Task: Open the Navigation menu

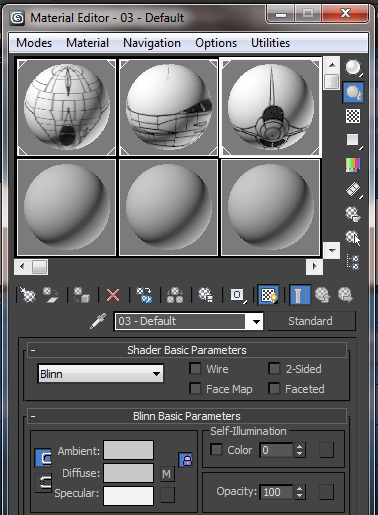Action: tap(152, 43)
